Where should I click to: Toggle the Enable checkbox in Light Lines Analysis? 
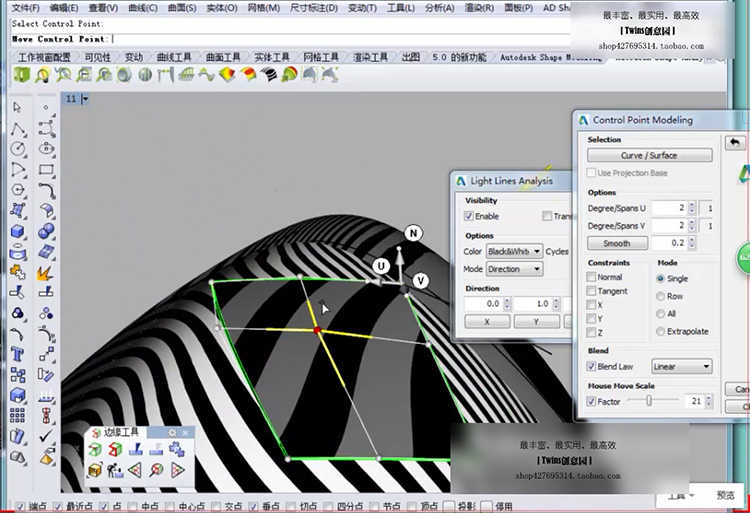[469, 216]
